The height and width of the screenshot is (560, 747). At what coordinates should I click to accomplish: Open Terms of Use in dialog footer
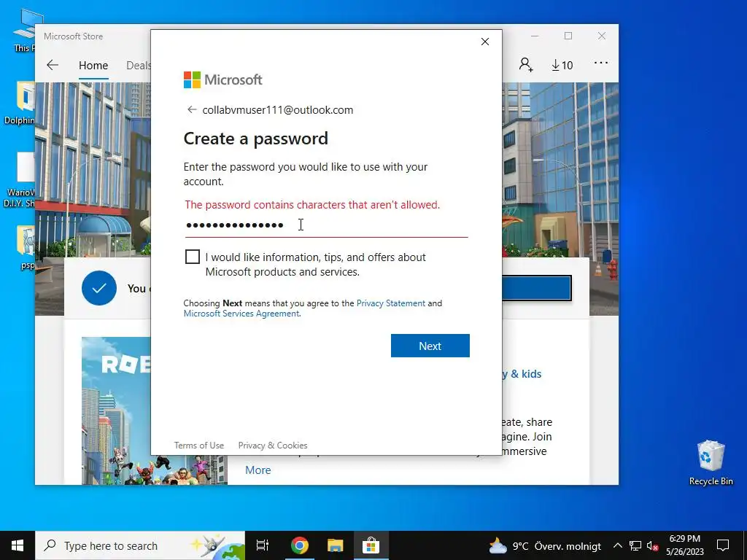(x=198, y=446)
